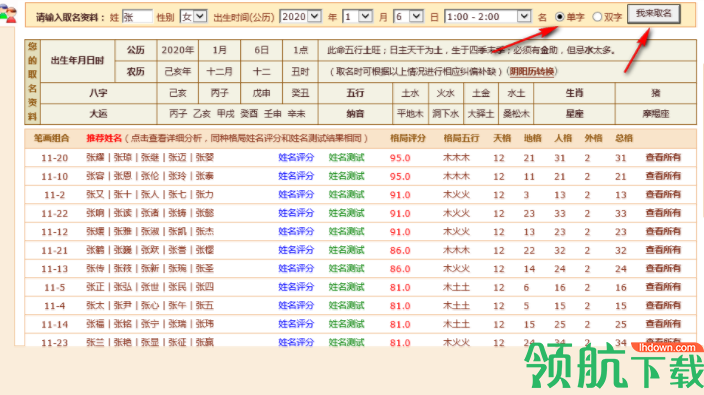704x395 pixels.
Task: Click the name 张正 in the 11-5 row
Action: click(95, 287)
